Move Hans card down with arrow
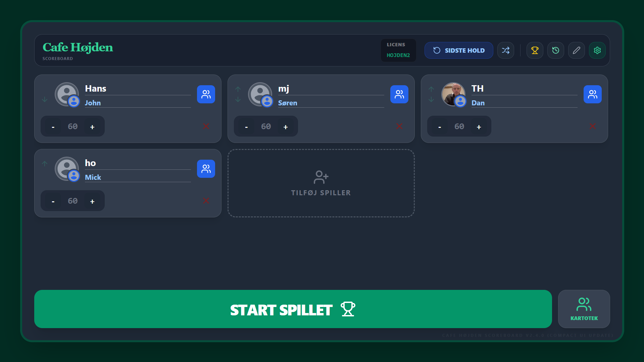The image size is (644, 362). 45,99
